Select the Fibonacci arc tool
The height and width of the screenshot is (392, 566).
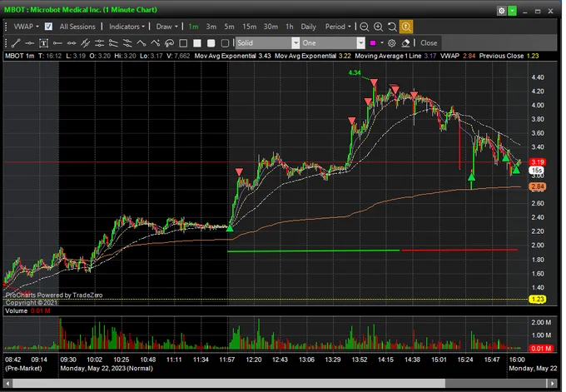169,43
